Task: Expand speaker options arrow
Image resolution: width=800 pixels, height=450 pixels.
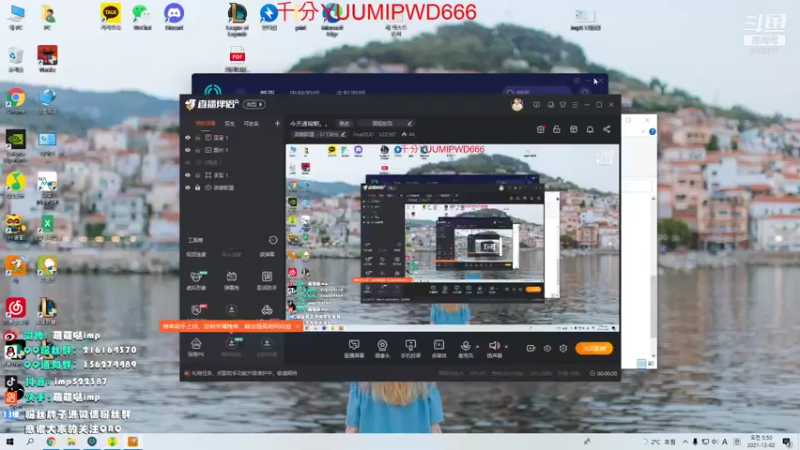Action: tap(506, 347)
